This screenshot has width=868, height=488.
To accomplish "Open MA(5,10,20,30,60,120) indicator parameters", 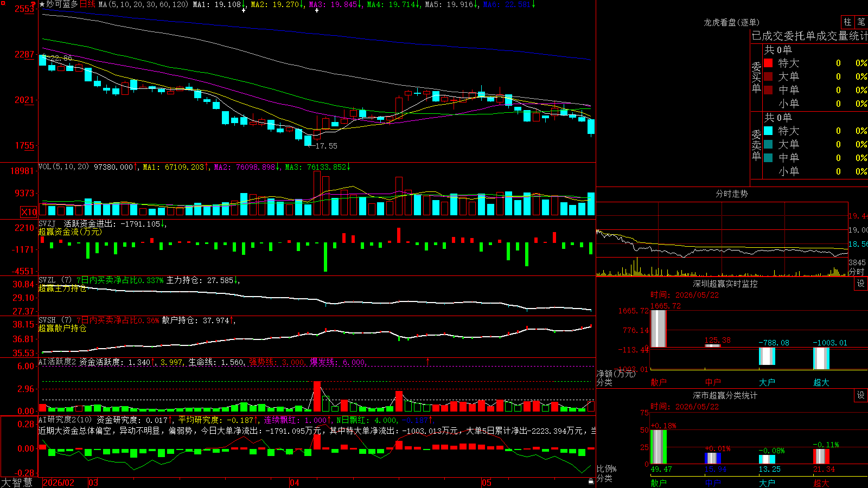I will click(x=144, y=4).
